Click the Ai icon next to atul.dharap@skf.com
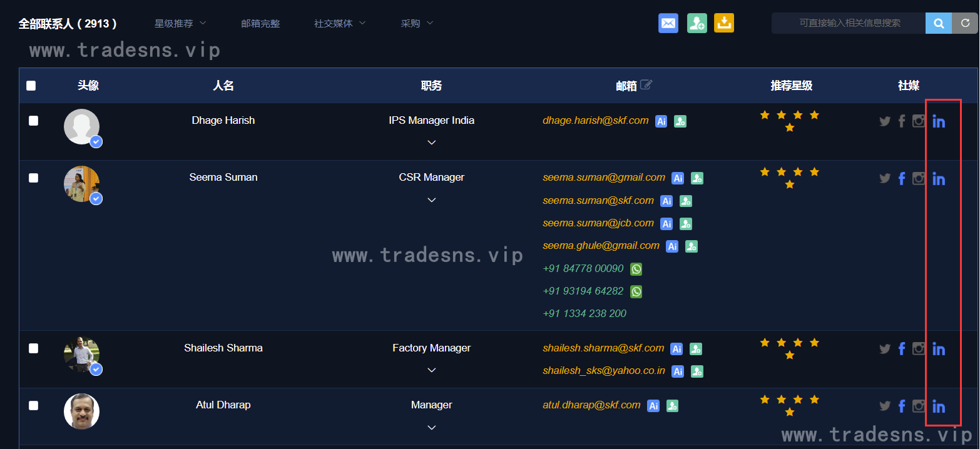980x449 pixels. [x=653, y=406]
